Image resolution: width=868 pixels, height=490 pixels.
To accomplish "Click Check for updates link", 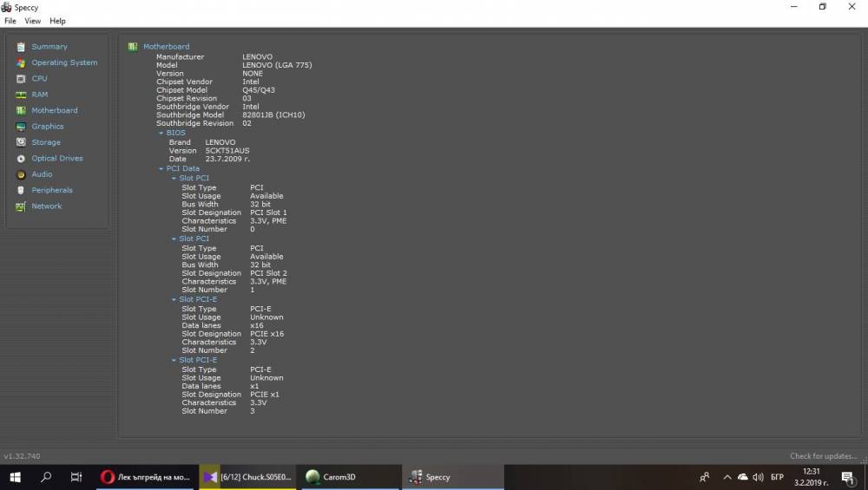I will 823,456.
